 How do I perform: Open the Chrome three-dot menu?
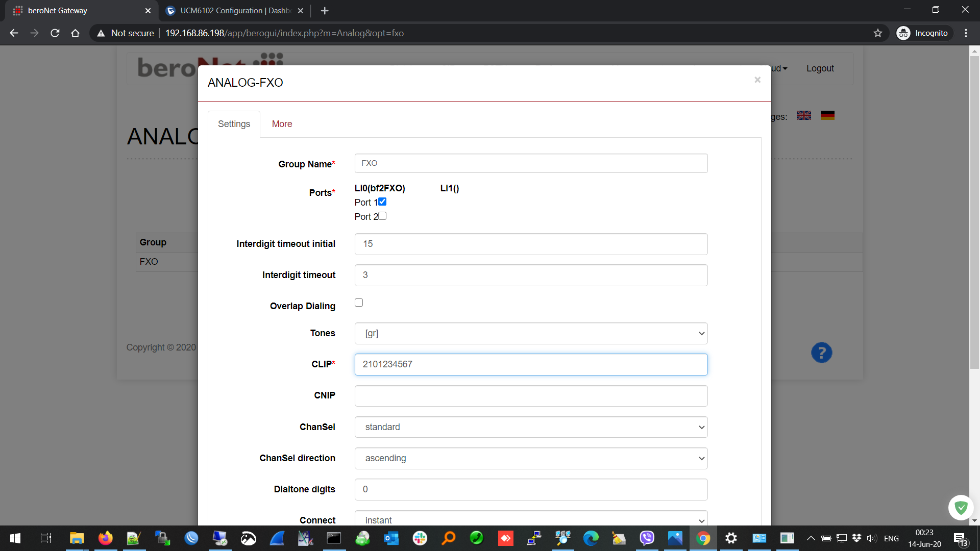coord(966,33)
